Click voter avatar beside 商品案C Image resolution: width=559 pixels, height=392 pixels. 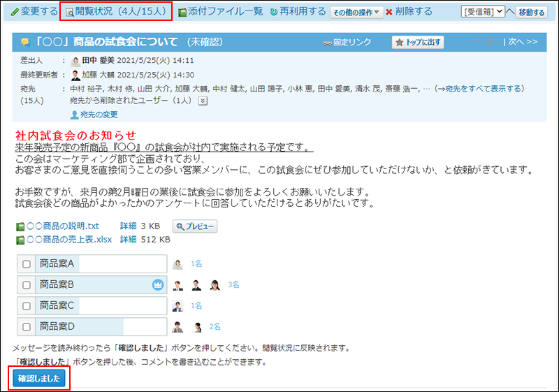pyautogui.click(x=177, y=306)
